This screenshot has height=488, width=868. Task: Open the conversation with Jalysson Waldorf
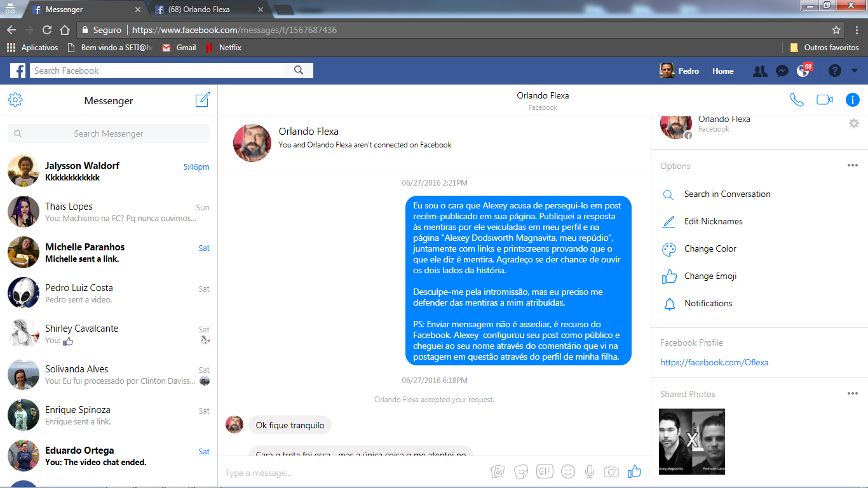[x=109, y=172]
